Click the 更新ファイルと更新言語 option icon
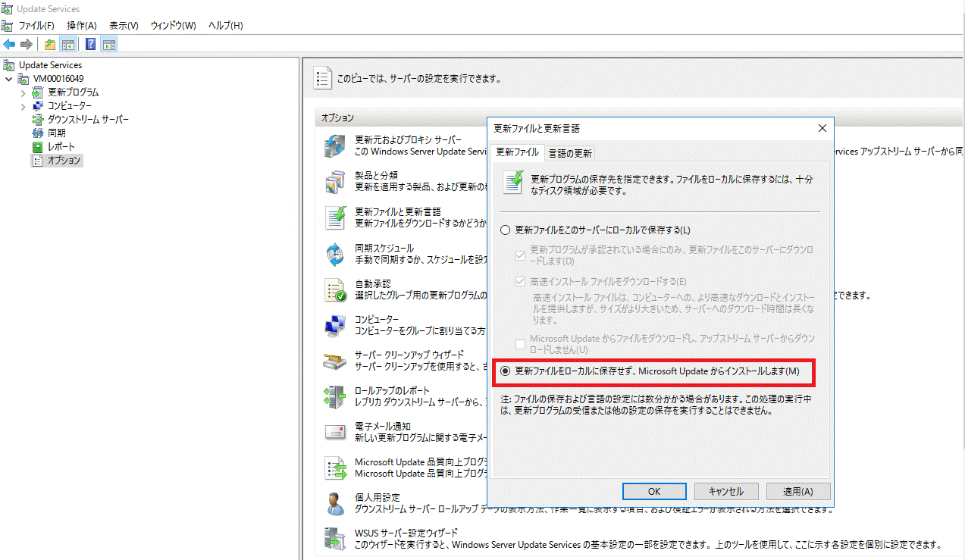This screenshot has height=560, width=965. [x=335, y=217]
